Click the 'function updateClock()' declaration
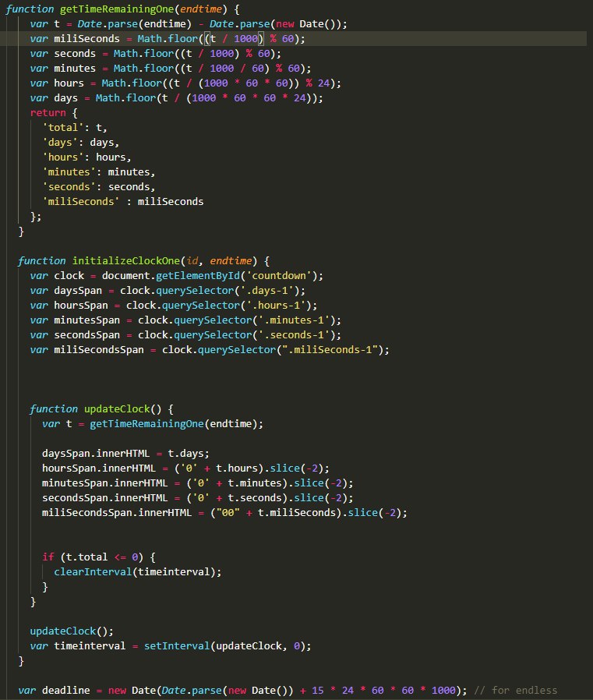Image resolution: width=593 pixels, height=700 pixels. [101, 408]
